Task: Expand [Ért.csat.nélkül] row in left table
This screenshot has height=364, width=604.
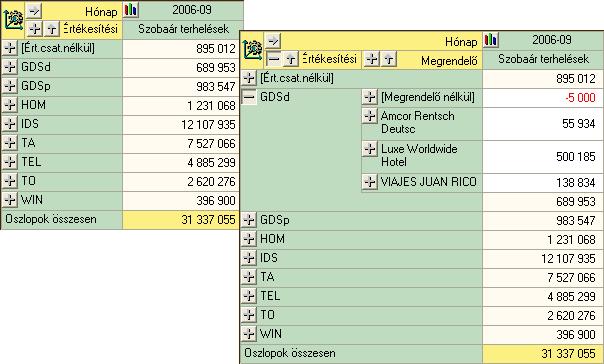Action: pos(10,48)
